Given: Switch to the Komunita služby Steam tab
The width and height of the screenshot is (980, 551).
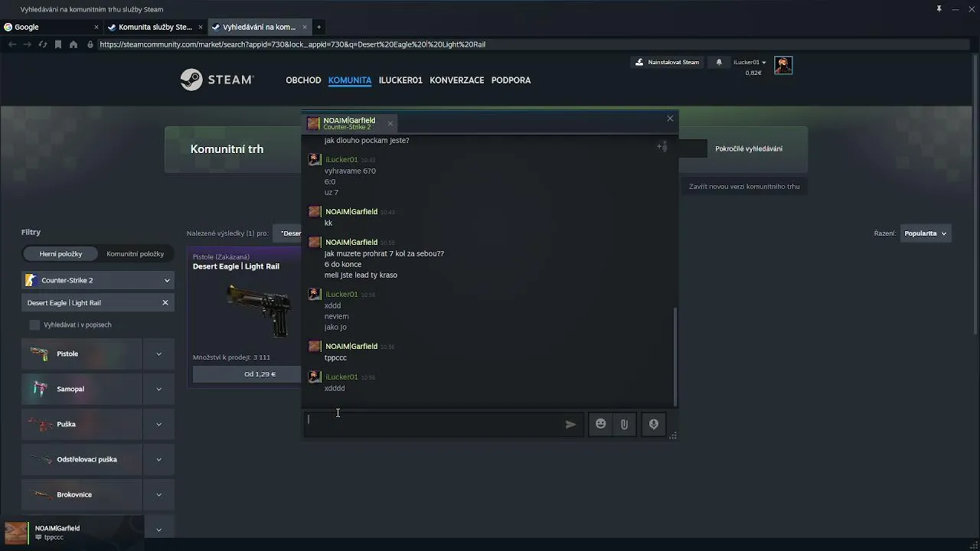Looking at the screenshot, I should [155, 27].
